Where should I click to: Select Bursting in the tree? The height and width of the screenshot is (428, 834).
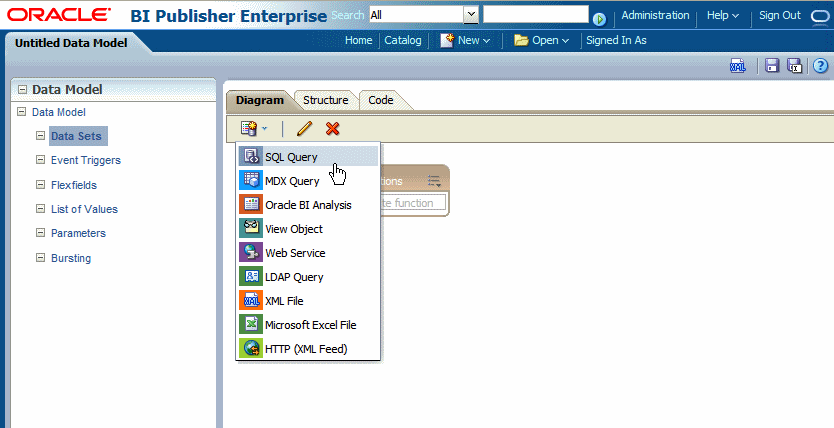point(71,258)
